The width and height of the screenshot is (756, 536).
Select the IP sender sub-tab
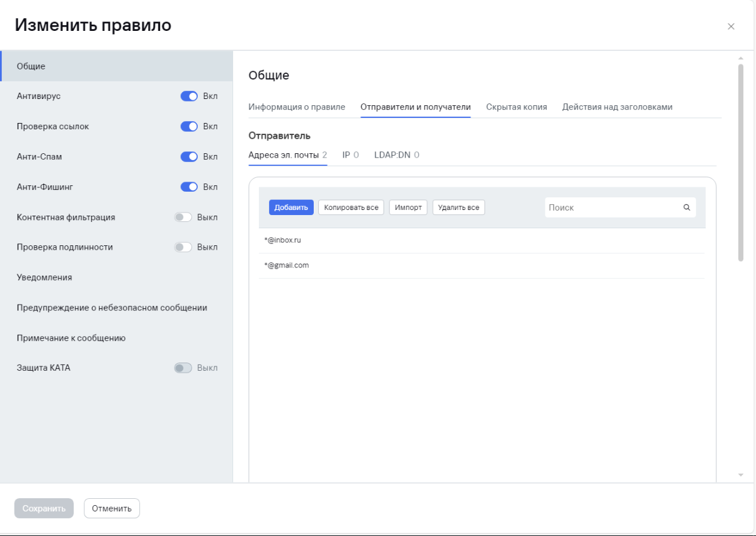350,155
